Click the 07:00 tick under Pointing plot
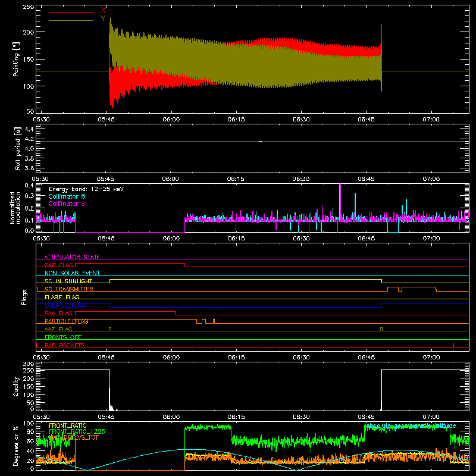 point(431,120)
